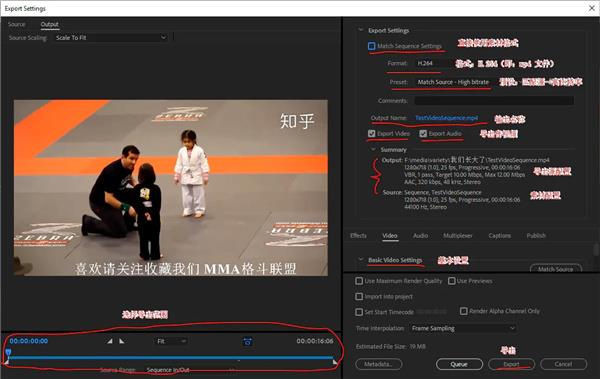Collapse the Export Settings section
The height and width of the screenshot is (379, 600).
click(x=360, y=30)
